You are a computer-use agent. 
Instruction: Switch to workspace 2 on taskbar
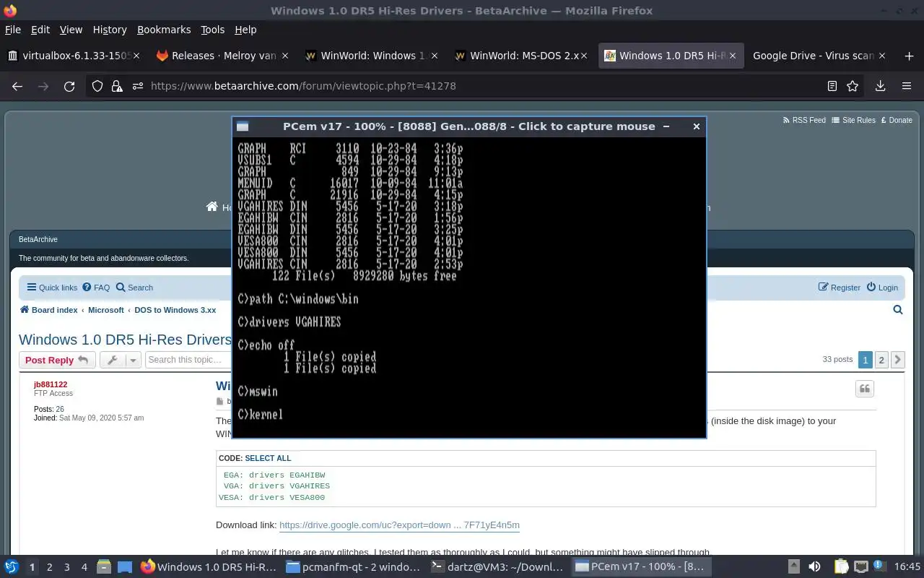coord(50,567)
